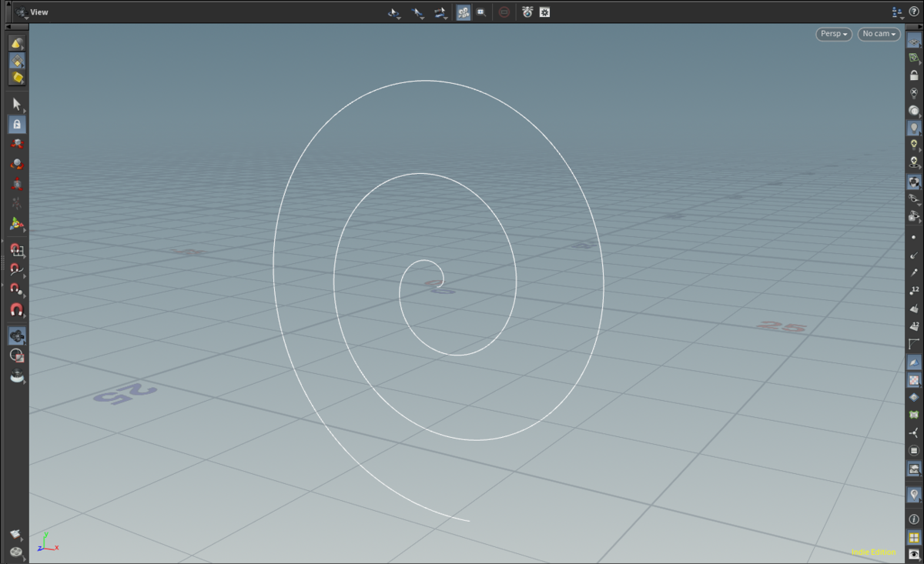Click the lock icon on right toolbar

point(914,75)
